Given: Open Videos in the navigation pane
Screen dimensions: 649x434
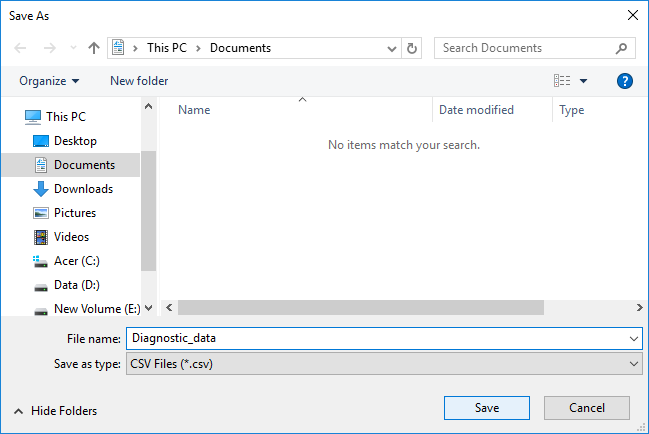Looking at the screenshot, I should [x=61, y=237].
